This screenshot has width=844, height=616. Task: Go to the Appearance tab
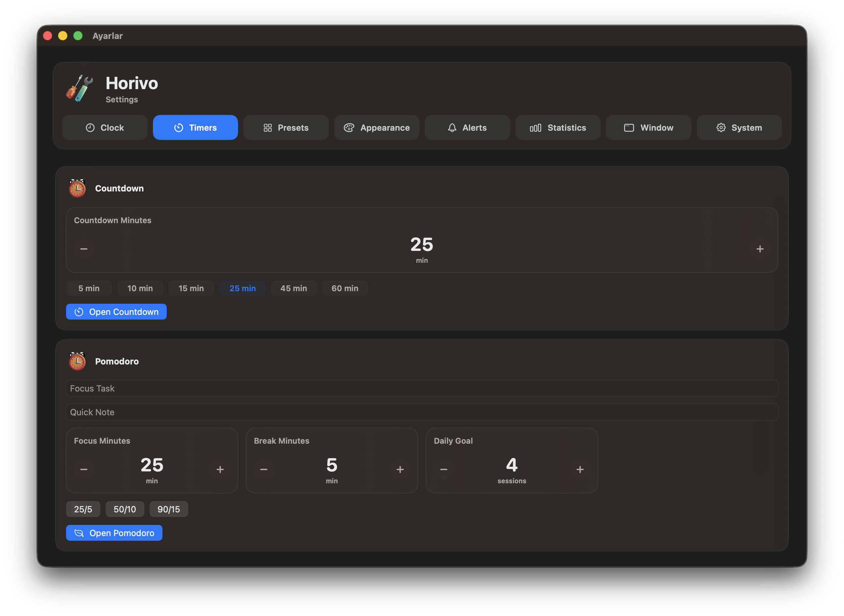pyautogui.click(x=376, y=127)
